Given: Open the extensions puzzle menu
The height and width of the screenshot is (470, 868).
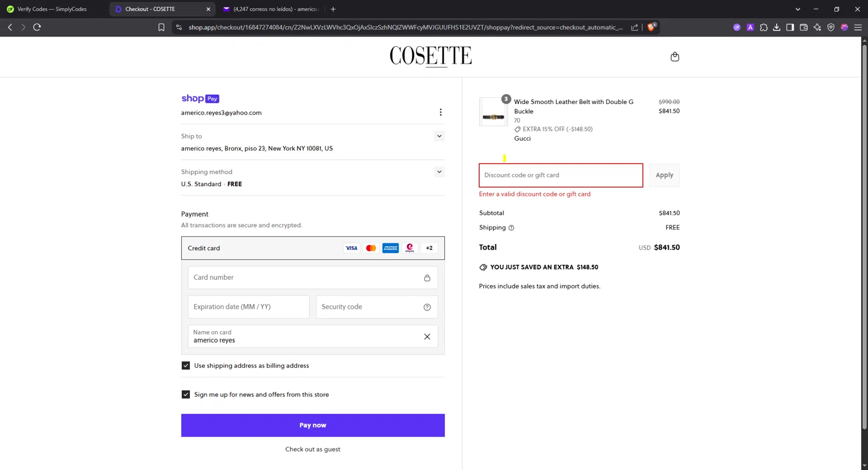Looking at the screenshot, I should click(764, 27).
